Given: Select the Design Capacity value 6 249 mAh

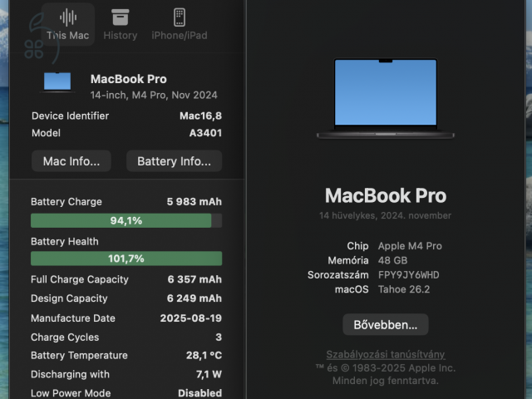Looking at the screenshot, I should point(194,298).
